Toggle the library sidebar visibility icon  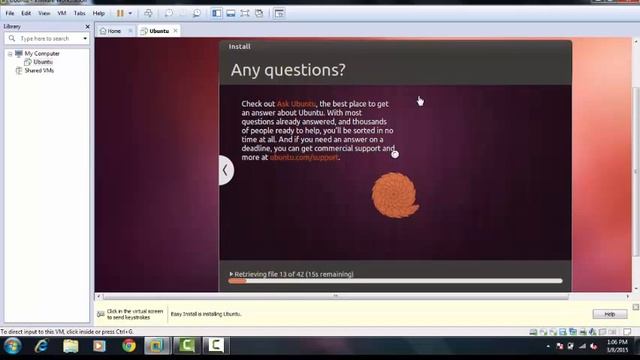coord(217,13)
